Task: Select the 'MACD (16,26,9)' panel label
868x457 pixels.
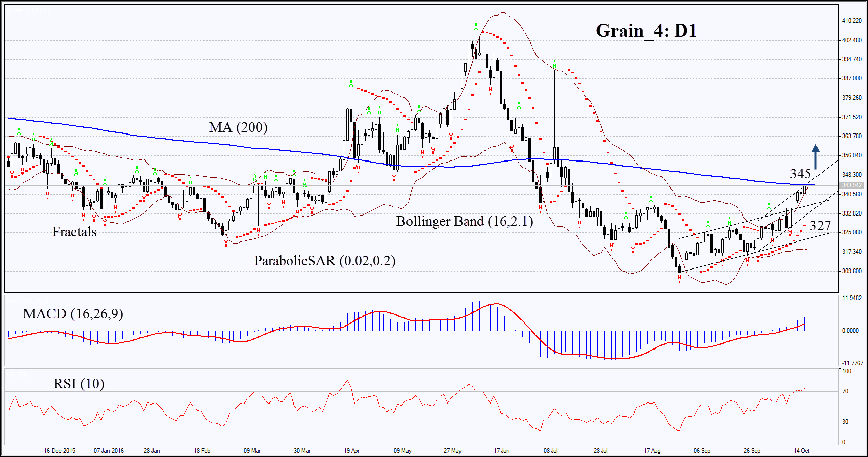Action: 73,314
